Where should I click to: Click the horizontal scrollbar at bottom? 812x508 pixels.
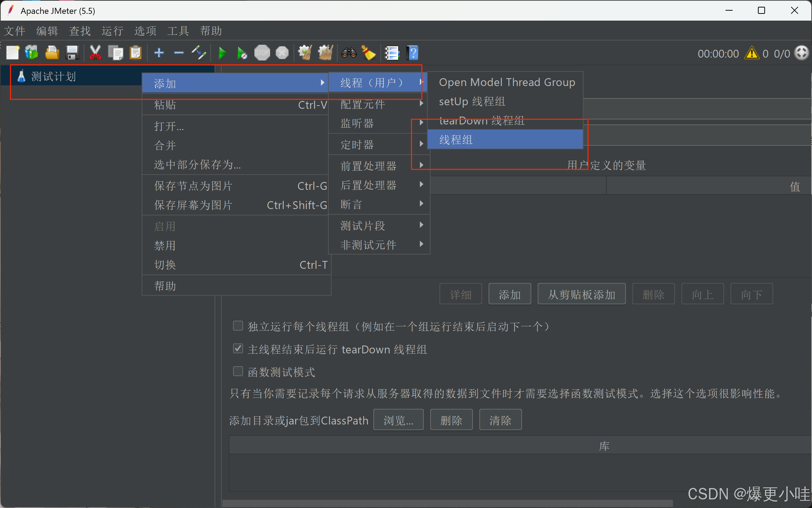(447, 503)
